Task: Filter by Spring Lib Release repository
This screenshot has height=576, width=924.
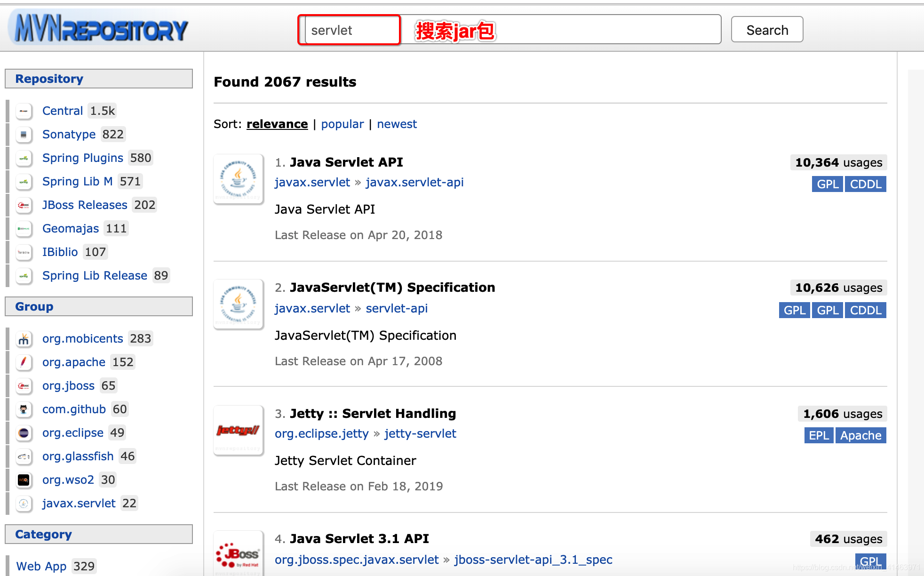Action: pyautogui.click(x=95, y=276)
